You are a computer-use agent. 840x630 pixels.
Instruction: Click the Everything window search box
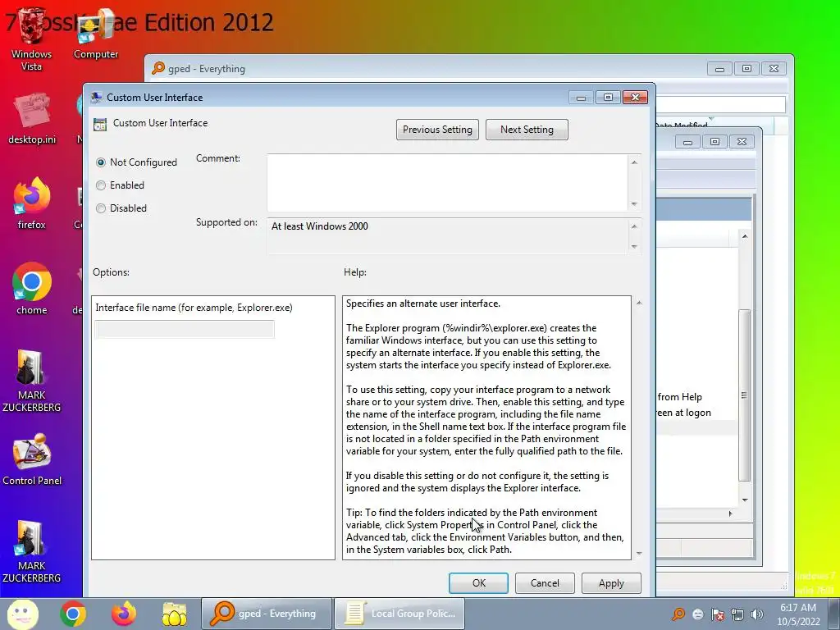coord(721,104)
